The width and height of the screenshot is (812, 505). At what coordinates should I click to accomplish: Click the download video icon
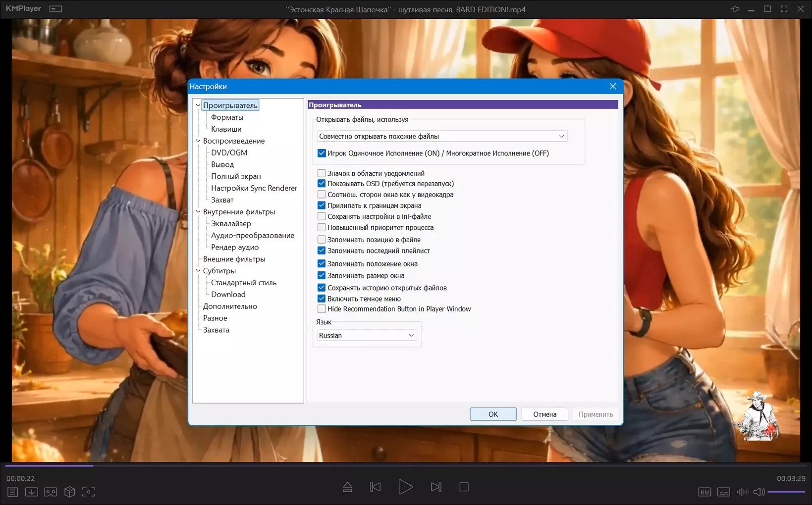click(32, 492)
